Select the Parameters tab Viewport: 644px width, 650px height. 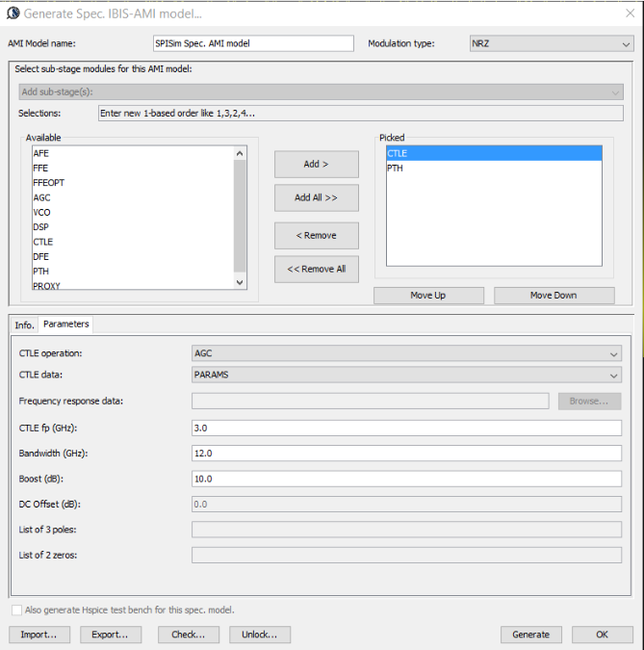(x=65, y=325)
